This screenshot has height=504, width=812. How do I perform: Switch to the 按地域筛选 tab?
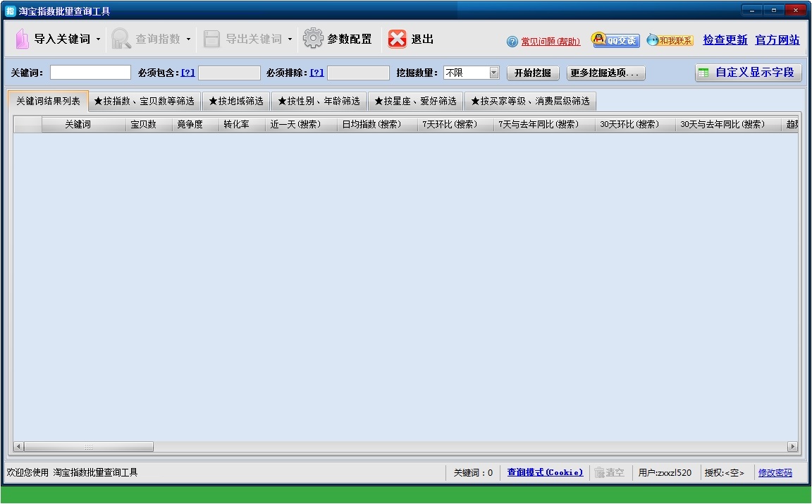tap(237, 101)
